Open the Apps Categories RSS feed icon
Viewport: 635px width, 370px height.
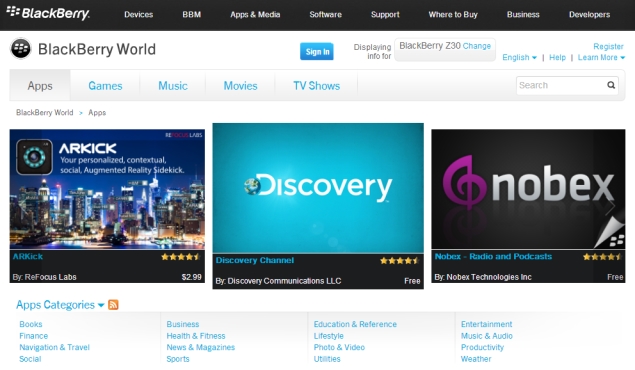pos(113,304)
